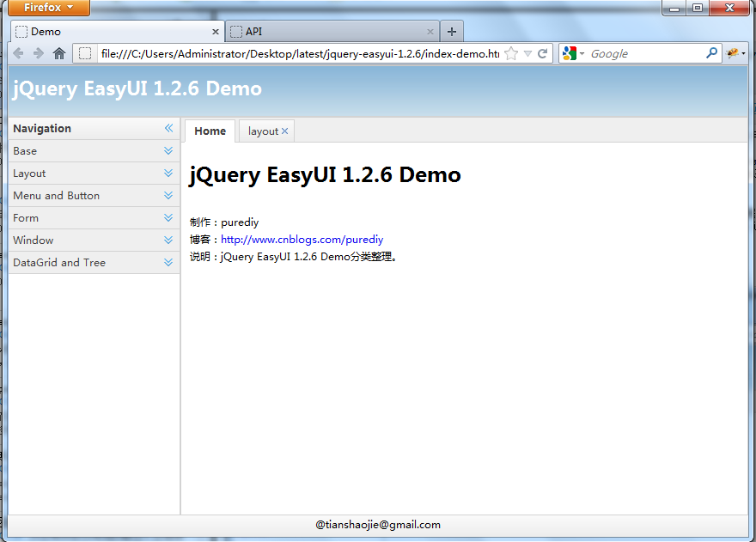Reload the page with the refresh icon
756x542 pixels.
(542, 53)
